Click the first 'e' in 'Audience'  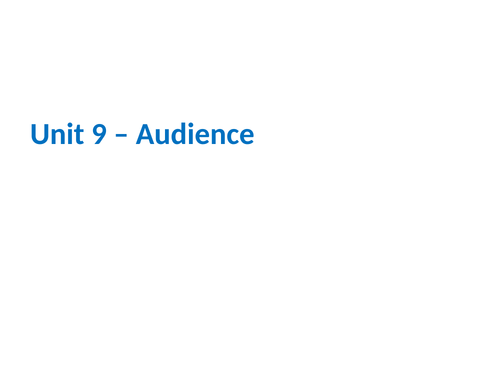point(202,137)
